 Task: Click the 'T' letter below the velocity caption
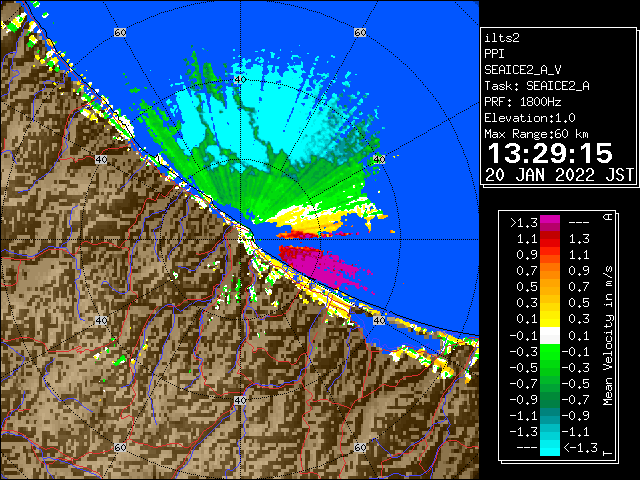[x=608, y=453]
